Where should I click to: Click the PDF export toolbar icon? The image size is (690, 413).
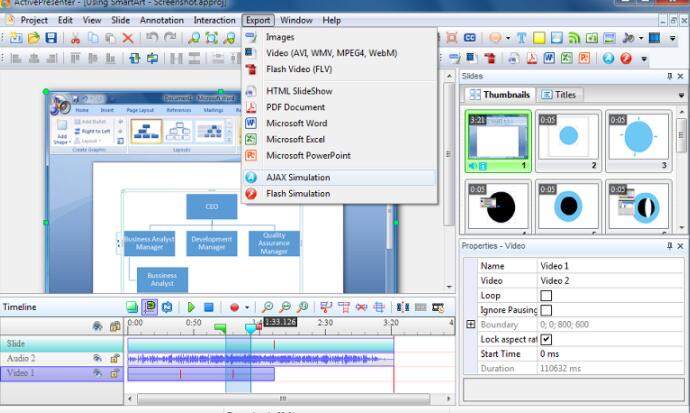click(532, 58)
